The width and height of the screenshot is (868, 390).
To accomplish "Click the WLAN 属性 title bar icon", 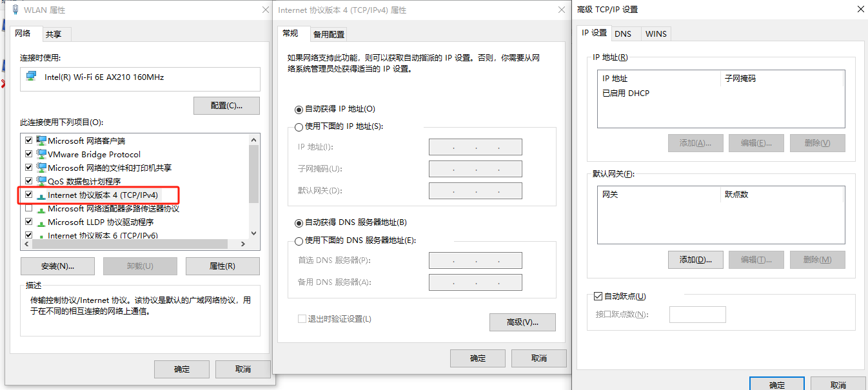I will (x=15, y=10).
